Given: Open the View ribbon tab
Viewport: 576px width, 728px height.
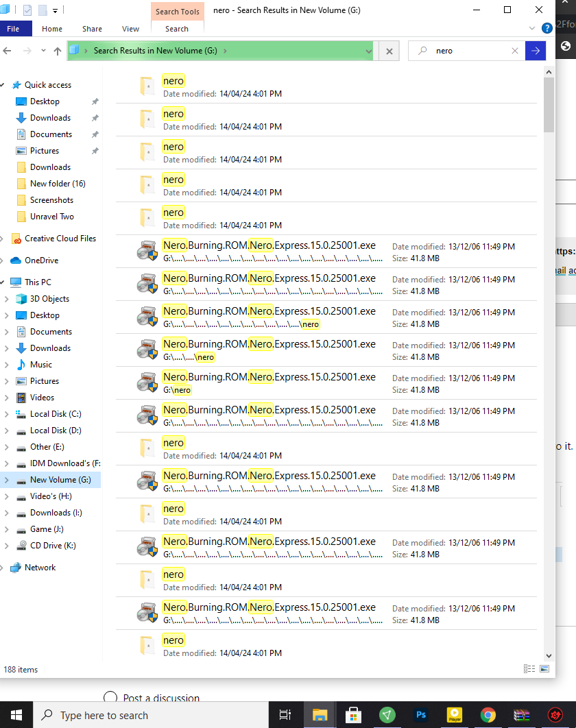Looking at the screenshot, I should pyautogui.click(x=130, y=29).
